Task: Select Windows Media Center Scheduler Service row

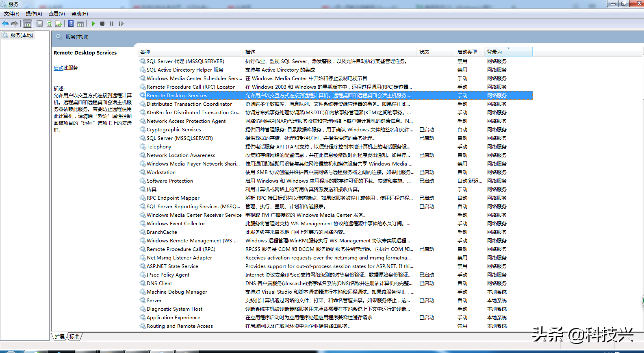Action: pyautogui.click(x=336, y=78)
